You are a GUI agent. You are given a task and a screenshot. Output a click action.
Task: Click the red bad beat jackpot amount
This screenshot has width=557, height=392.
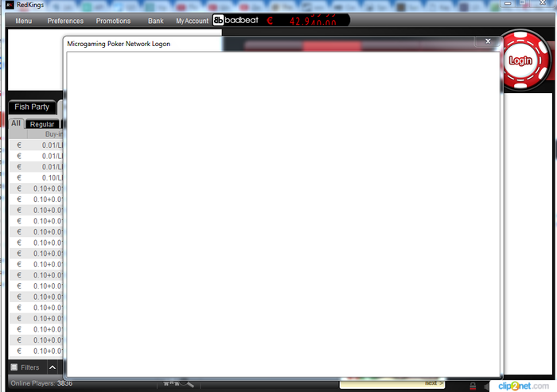[313, 21]
